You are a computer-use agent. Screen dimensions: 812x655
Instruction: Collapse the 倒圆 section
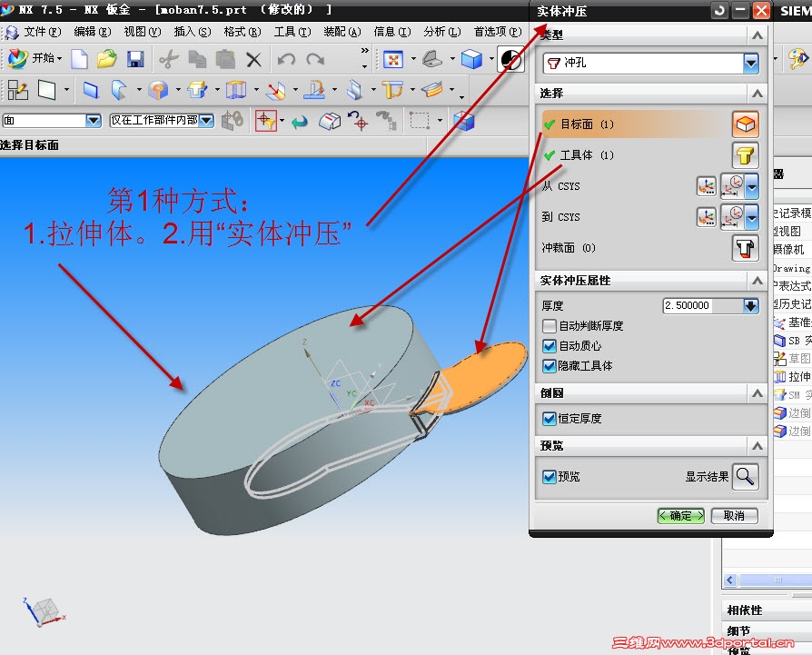pos(758,393)
